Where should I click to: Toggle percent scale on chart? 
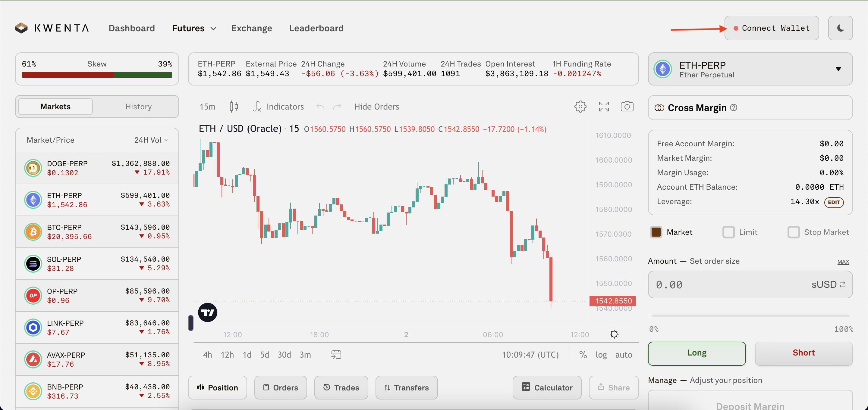(x=583, y=355)
